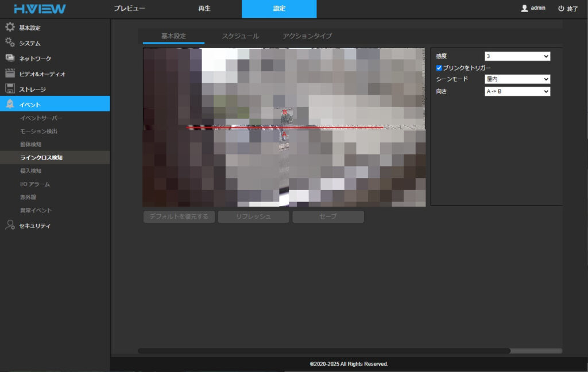Open the 基本設定 sub-tab
The height and width of the screenshot is (372, 588).
(x=173, y=36)
